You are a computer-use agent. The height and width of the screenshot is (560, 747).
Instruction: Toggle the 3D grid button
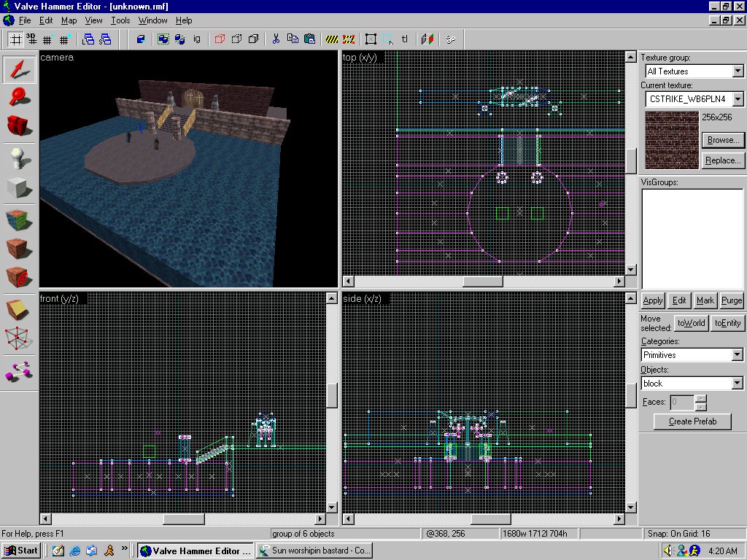(x=31, y=39)
